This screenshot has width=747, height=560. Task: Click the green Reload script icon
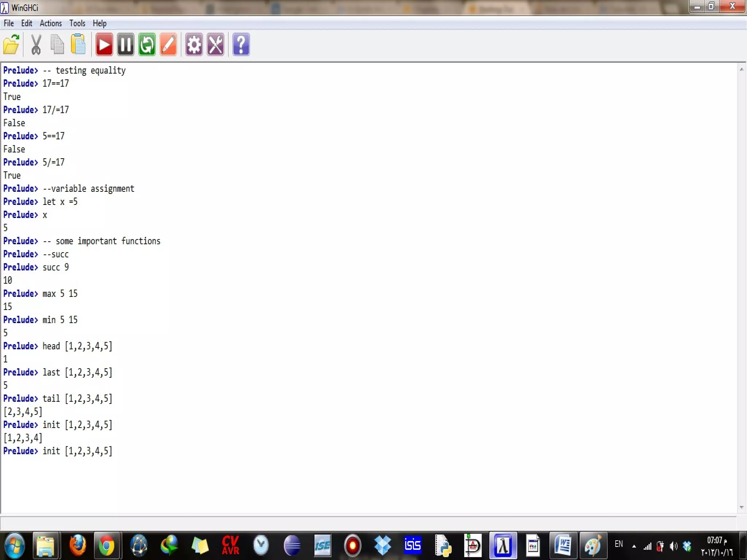point(147,45)
